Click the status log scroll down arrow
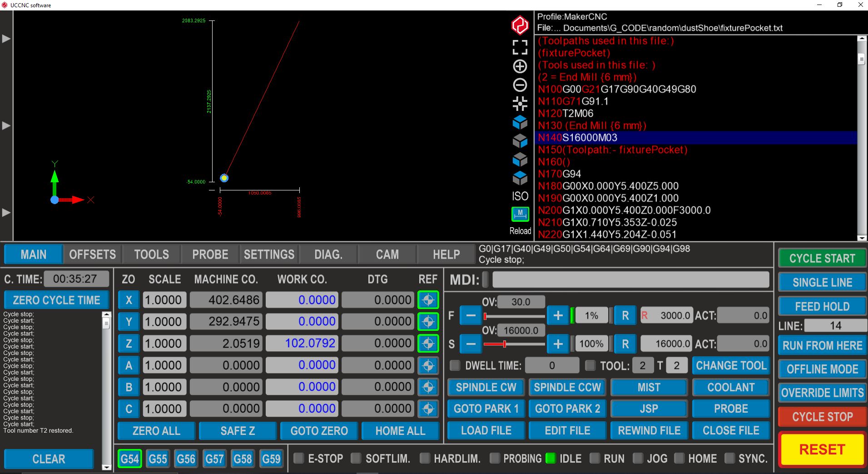Image resolution: width=868 pixels, height=474 pixels. pyautogui.click(x=106, y=467)
